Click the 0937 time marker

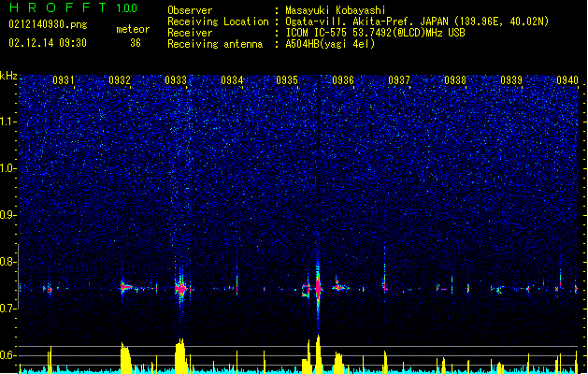[x=399, y=80]
